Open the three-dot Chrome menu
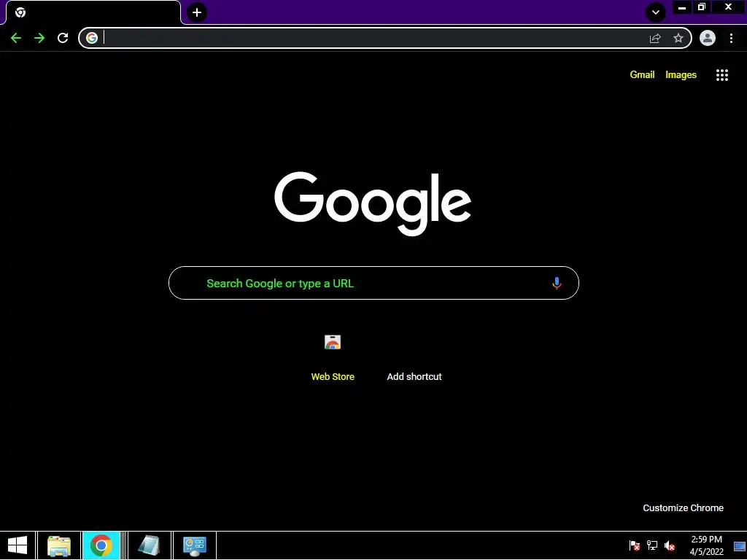The image size is (747, 560). [x=731, y=38]
